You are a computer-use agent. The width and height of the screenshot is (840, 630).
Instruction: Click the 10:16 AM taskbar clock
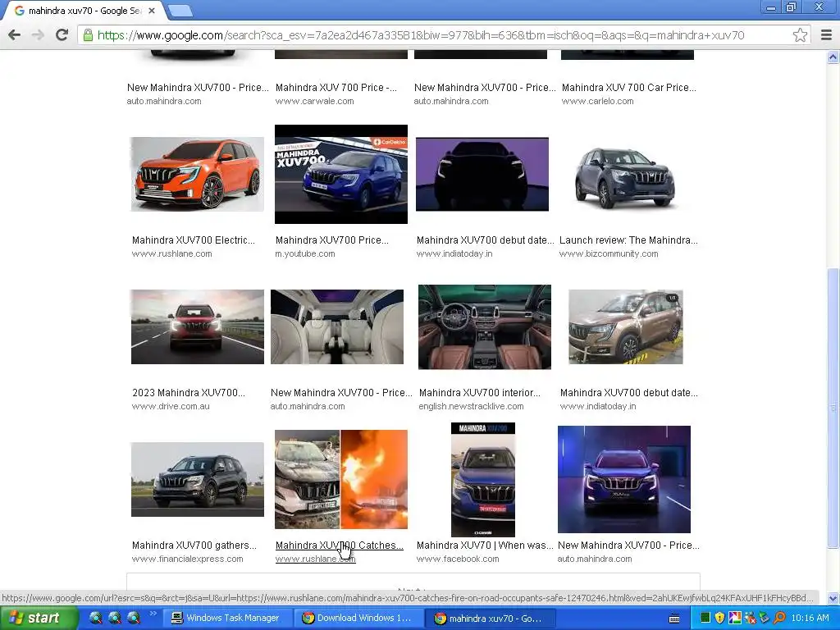(810, 618)
